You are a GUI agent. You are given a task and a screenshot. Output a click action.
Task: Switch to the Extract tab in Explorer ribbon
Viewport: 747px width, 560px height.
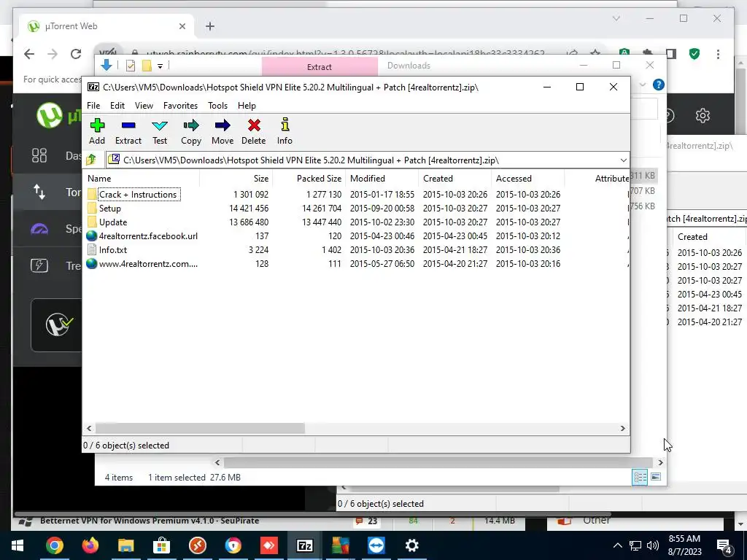click(x=320, y=66)
